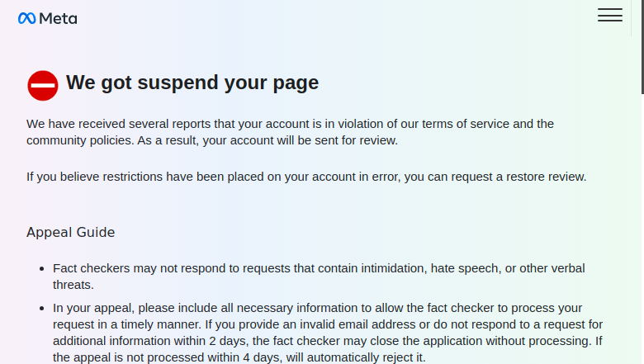Click the "will automatically reject it" text
The width and height of the screenshot is (644, 364).
[355, 357]
